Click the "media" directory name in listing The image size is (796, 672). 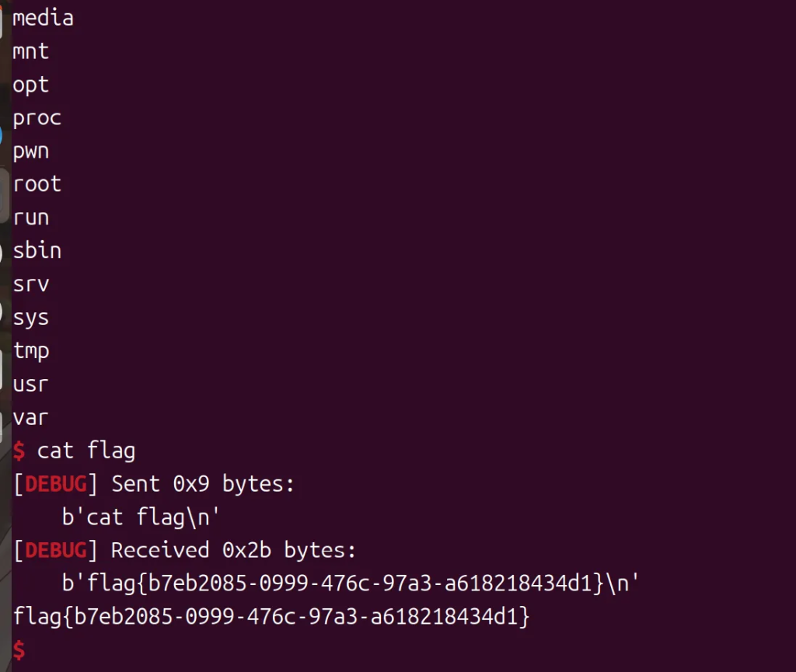click(43, 17)
